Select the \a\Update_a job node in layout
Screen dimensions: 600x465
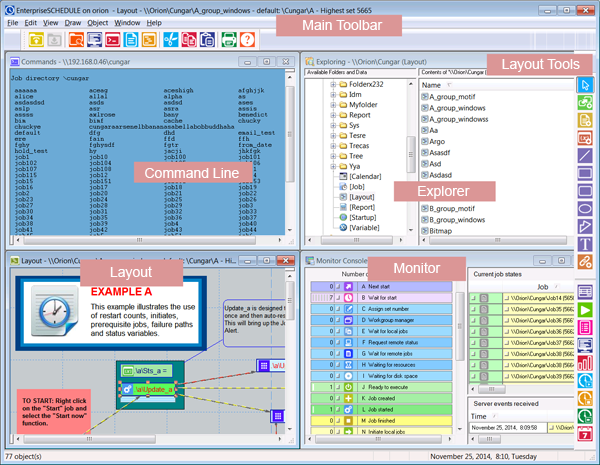click(148, 389)
